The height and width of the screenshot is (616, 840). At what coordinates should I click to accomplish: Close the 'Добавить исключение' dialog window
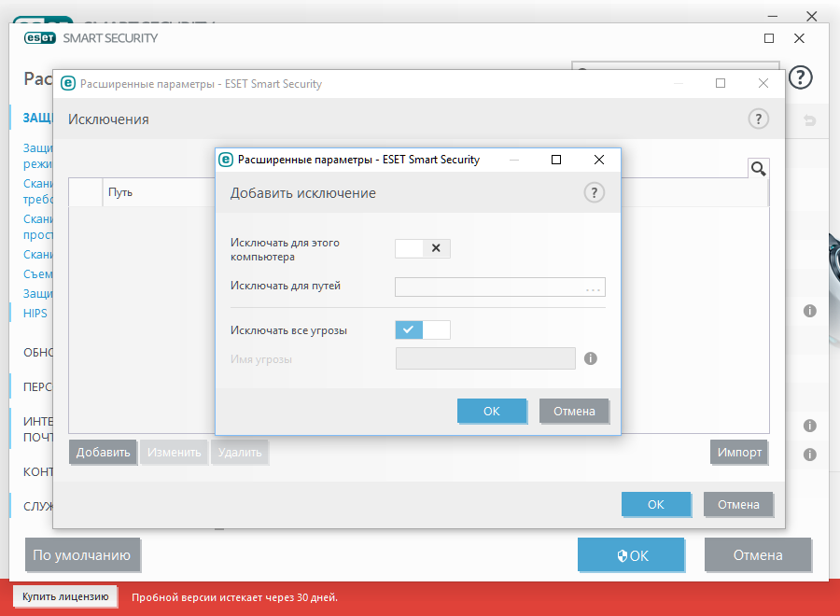coord(599,160)
